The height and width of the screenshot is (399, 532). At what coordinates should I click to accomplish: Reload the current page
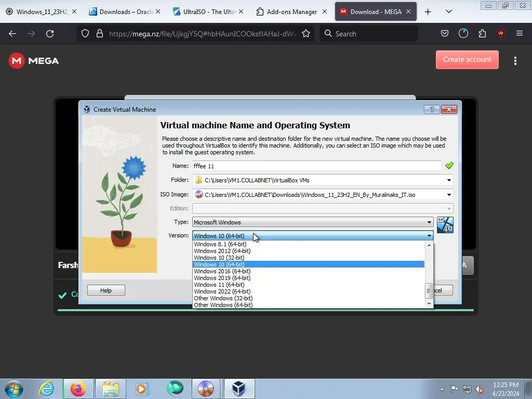click(50, 34)
